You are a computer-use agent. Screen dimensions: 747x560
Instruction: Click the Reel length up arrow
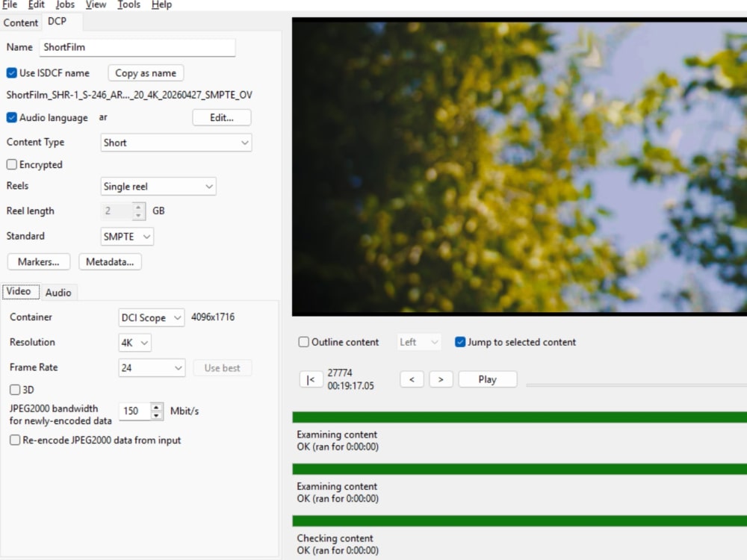click(138, 207)
